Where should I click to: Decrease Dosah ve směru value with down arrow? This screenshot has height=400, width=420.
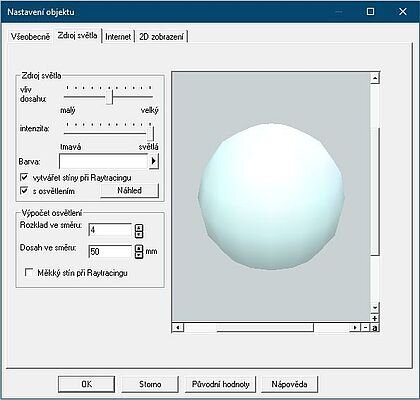139,255
